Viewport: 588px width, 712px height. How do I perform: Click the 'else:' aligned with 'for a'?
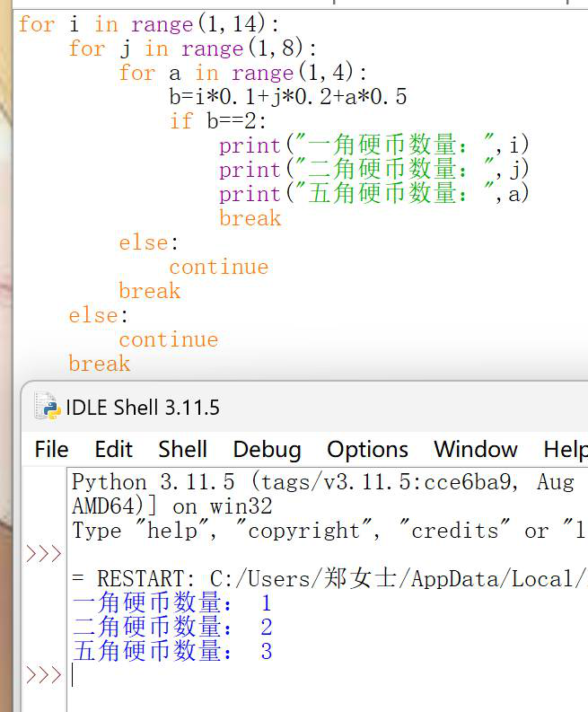pos(149,242)
